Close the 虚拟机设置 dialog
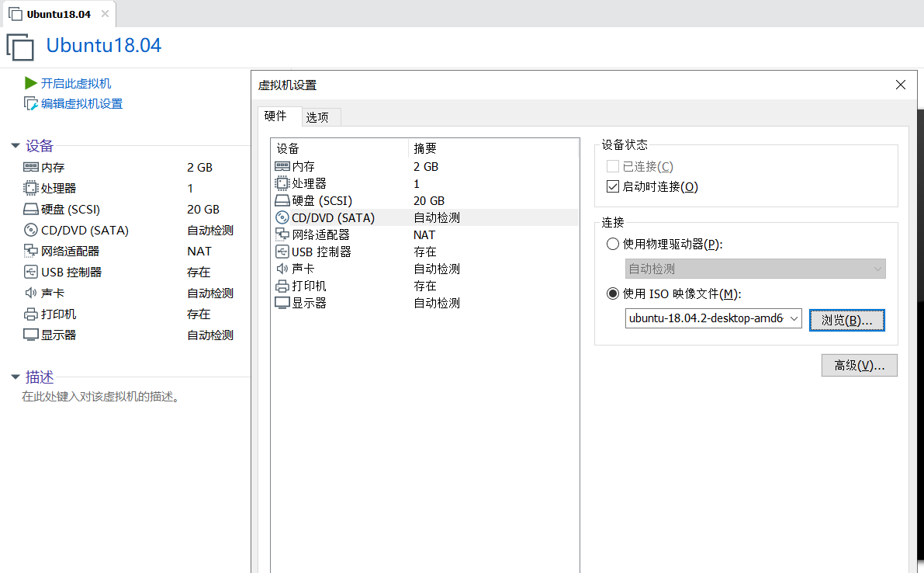This screenshot has width=924, height=573. [x=901, y=85]
